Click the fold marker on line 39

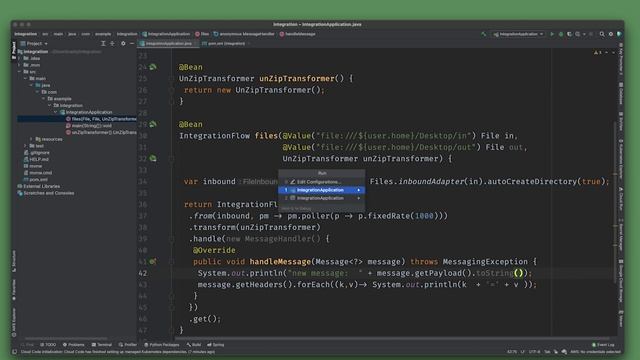172,239
